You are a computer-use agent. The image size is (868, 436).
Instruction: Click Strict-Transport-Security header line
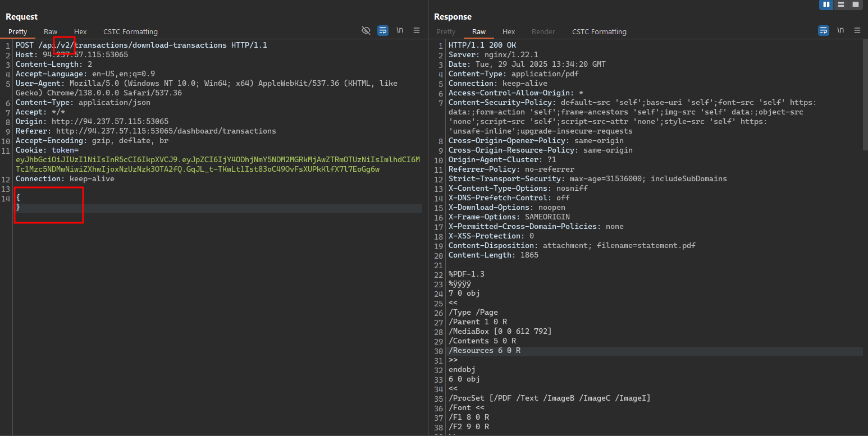point(588,178)
